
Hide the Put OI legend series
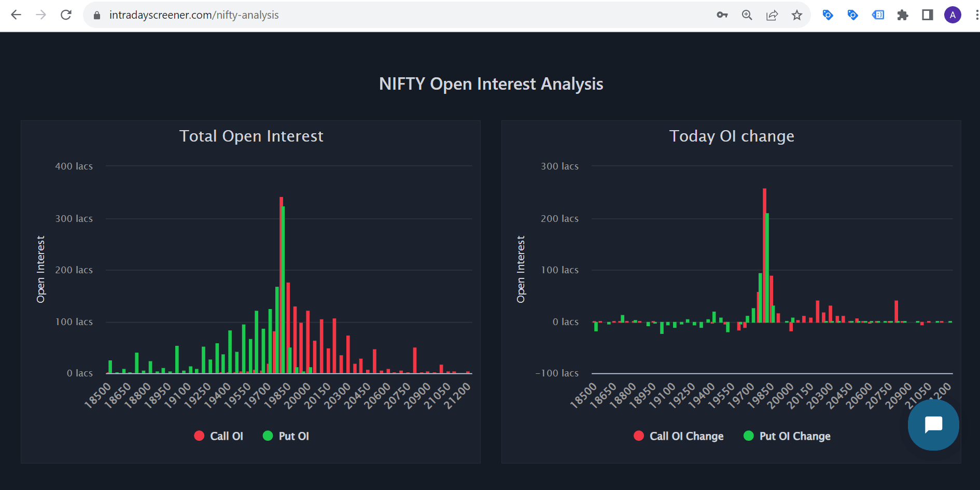(x=286, y=436)
